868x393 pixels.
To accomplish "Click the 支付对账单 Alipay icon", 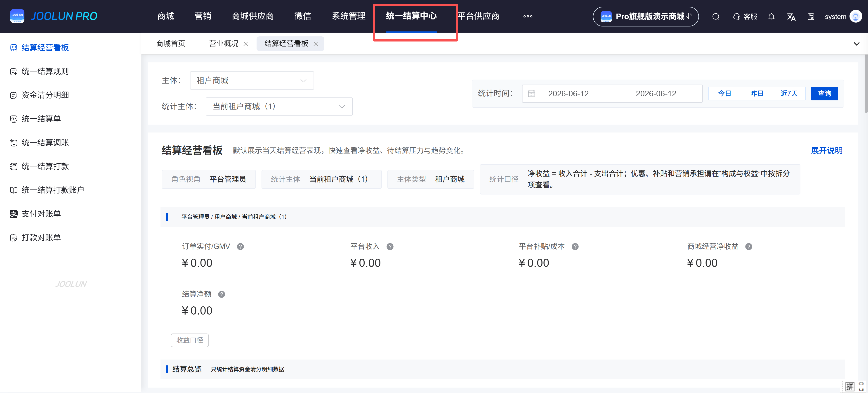I will tap(14, 214).
